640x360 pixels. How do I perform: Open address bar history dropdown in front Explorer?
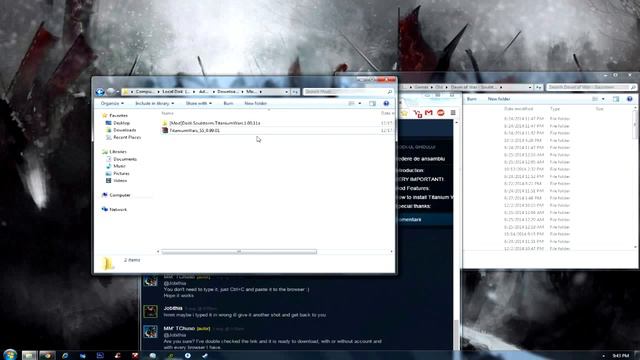click(x=287, y=92)
